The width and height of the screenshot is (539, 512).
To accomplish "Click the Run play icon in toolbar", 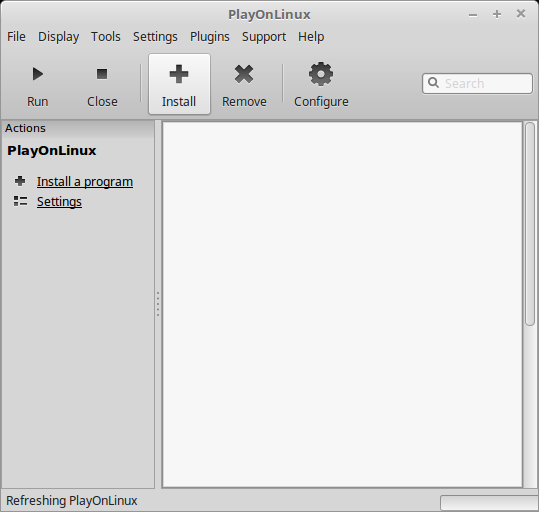I will [x=37, y=74].
